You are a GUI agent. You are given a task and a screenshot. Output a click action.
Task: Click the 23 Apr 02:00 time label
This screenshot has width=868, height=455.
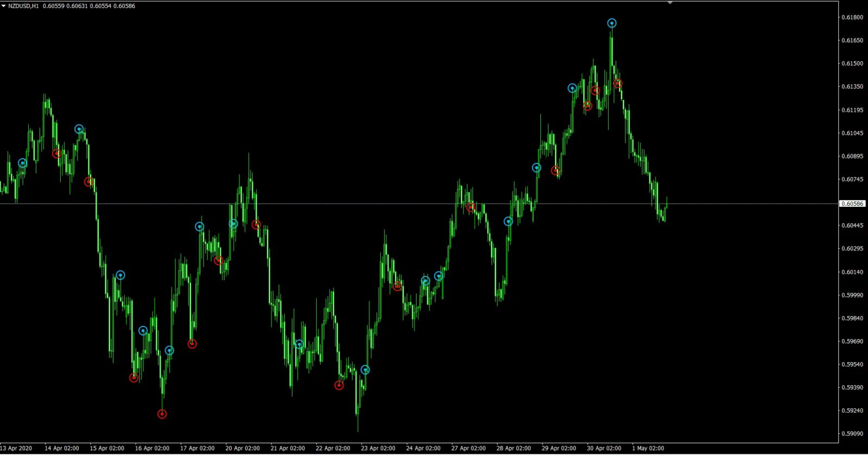(378, 448)
